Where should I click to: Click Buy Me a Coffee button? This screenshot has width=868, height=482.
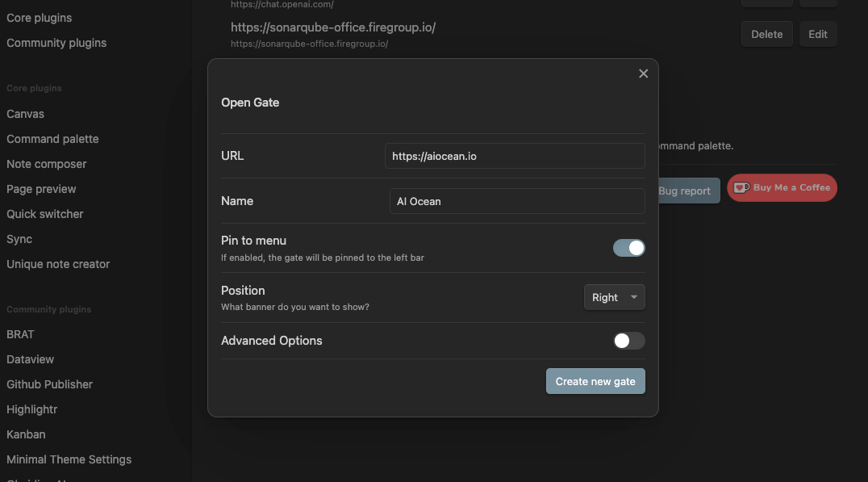(x=782, y=187)
